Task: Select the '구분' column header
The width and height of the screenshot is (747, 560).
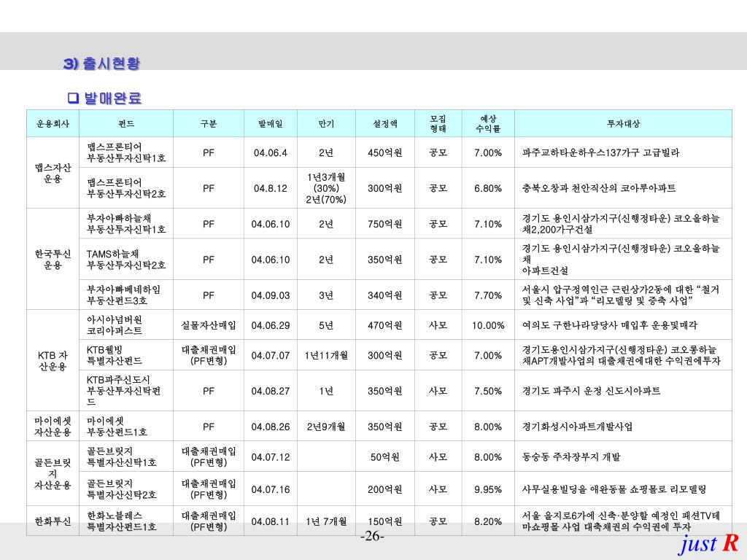Action: [x=209, y=124]
